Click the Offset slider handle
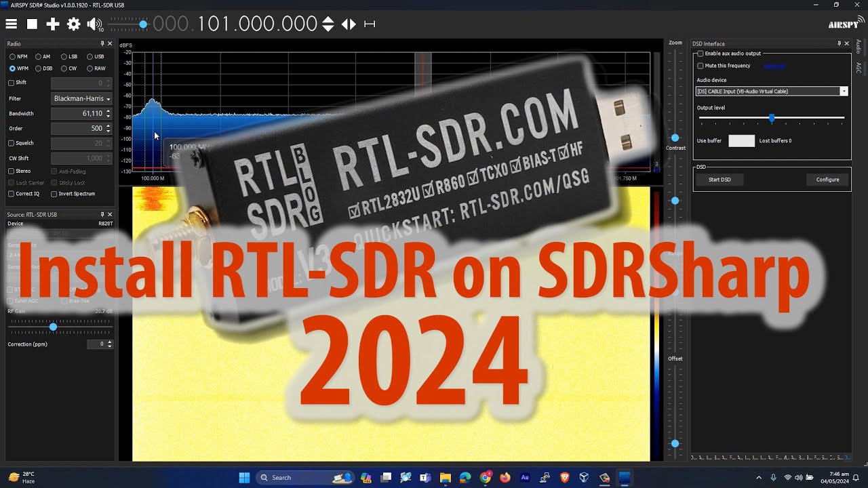Image resolution: width=868 pixels, height=488 pixels. tap(675, 444)
